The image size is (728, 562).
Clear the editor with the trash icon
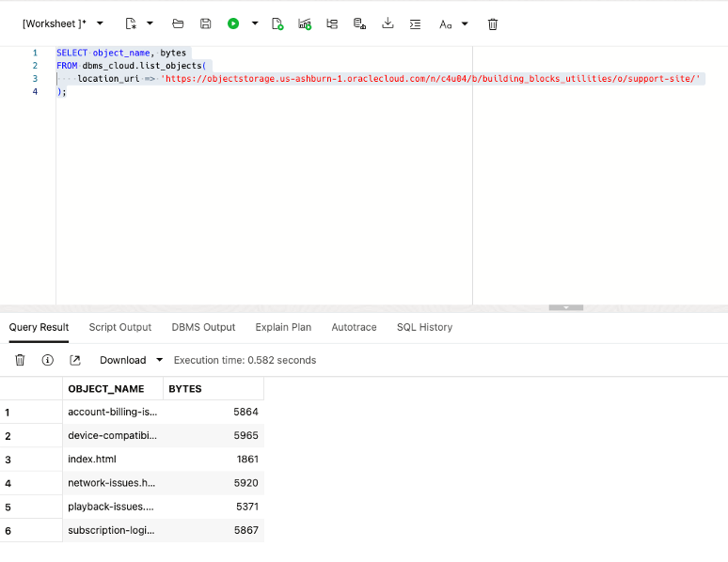(493, 24)
